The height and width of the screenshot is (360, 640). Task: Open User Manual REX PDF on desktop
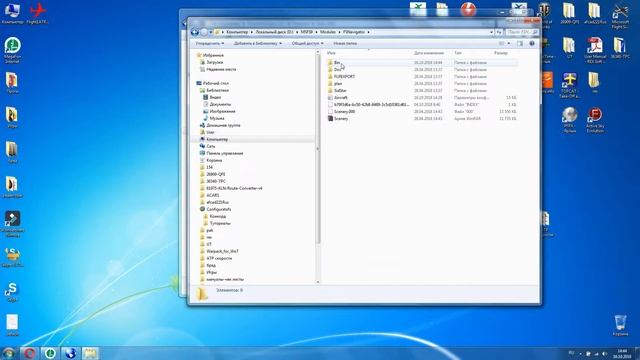click(595, 50)
